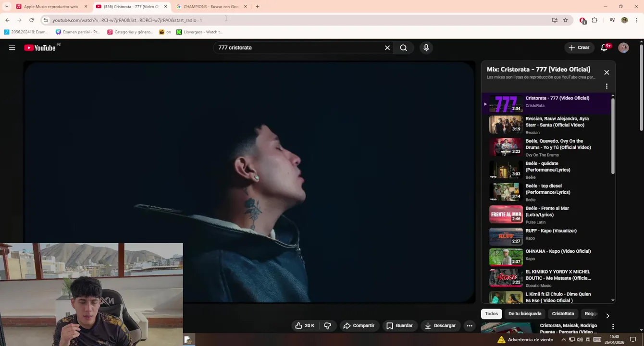Play Beéle Yo y Tú in the mix
644x346 pixels.
point(546,148)
